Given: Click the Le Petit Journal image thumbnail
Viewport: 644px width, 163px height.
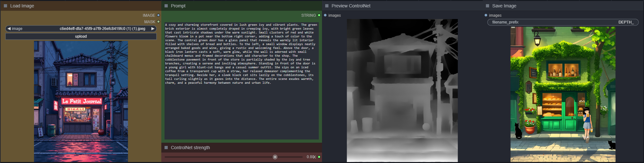Looking at the screenshot, I should [x=81, y=101].
